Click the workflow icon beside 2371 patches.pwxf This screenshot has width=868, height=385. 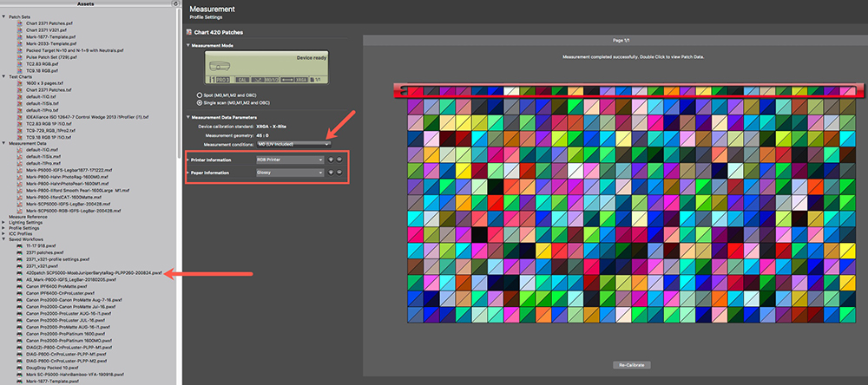pos(20,252)
